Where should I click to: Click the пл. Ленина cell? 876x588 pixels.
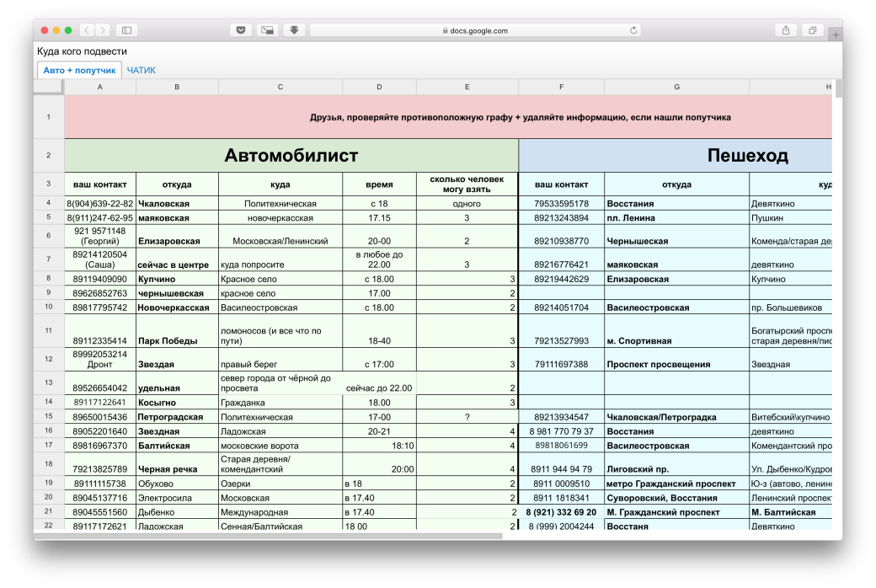point(676,218)
